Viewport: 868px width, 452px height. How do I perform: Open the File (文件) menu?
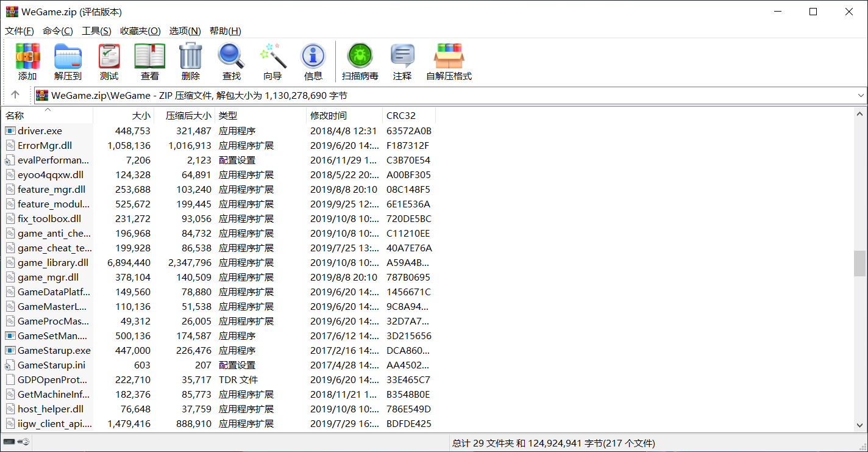pos(20,31)
